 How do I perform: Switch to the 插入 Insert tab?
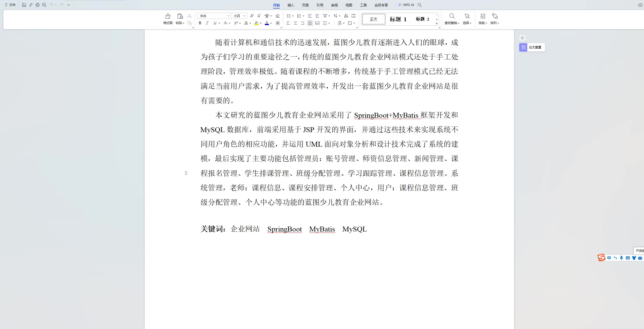click(x=291, y=5)
